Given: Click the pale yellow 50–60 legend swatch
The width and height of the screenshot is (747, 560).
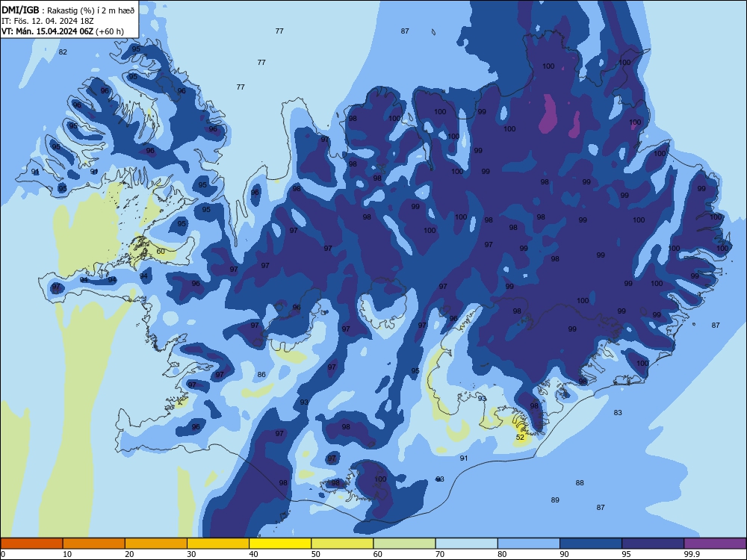Looking at the screenshot, I should point(343,544).
